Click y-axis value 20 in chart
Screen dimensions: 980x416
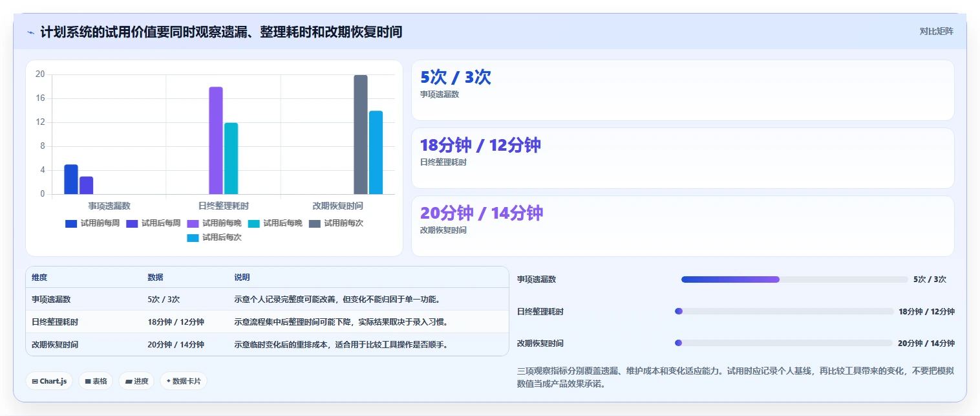[40, 74]
